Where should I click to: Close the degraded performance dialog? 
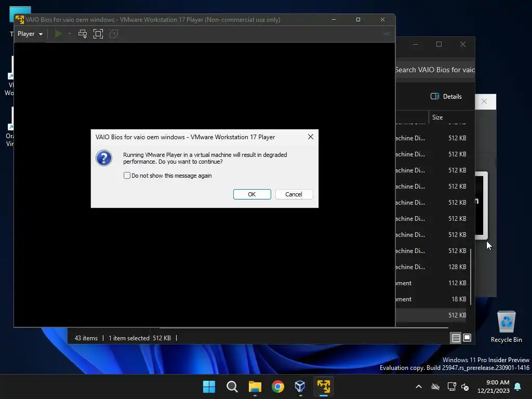(311, 137)
